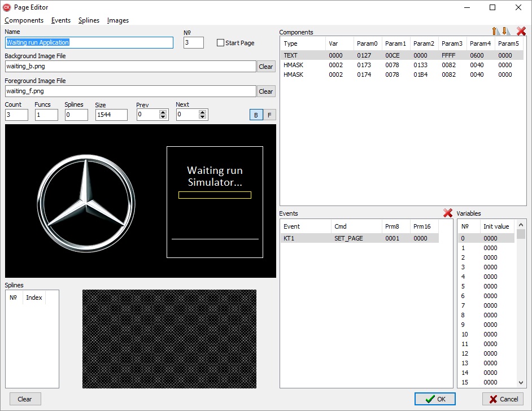Image resolution: width=532 pixels, height=411 pixels.
Task: Click 01B4 value in third component row
Action: point(420,75)
